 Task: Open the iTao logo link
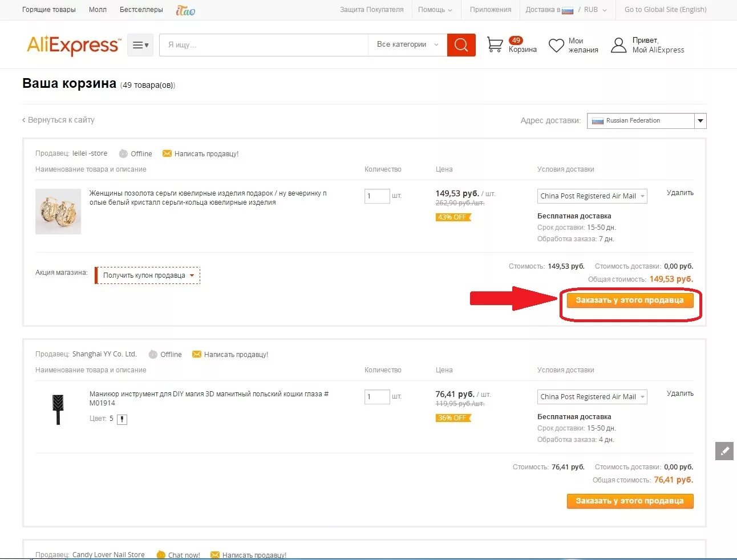click(x=185, y=10)
